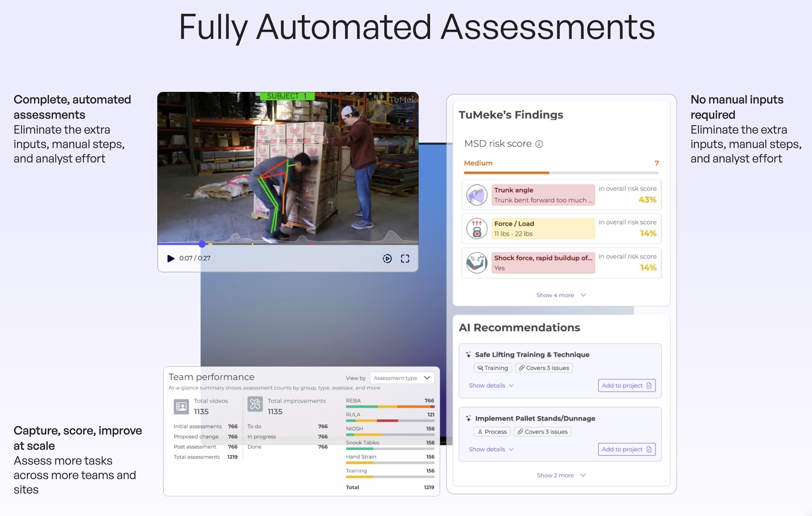This screenshot has height=516, width=812.
Task: Open the Assessment type dropdown
Action: pos(402,378)
